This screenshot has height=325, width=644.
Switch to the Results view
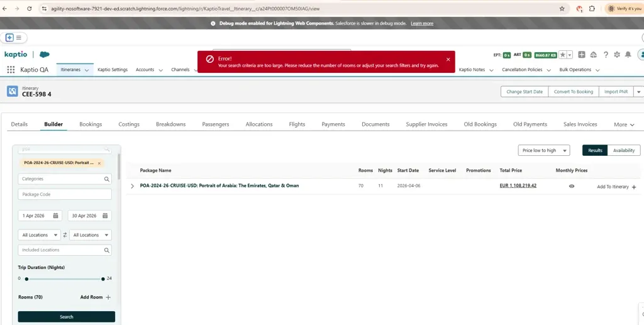coord(595,150)
